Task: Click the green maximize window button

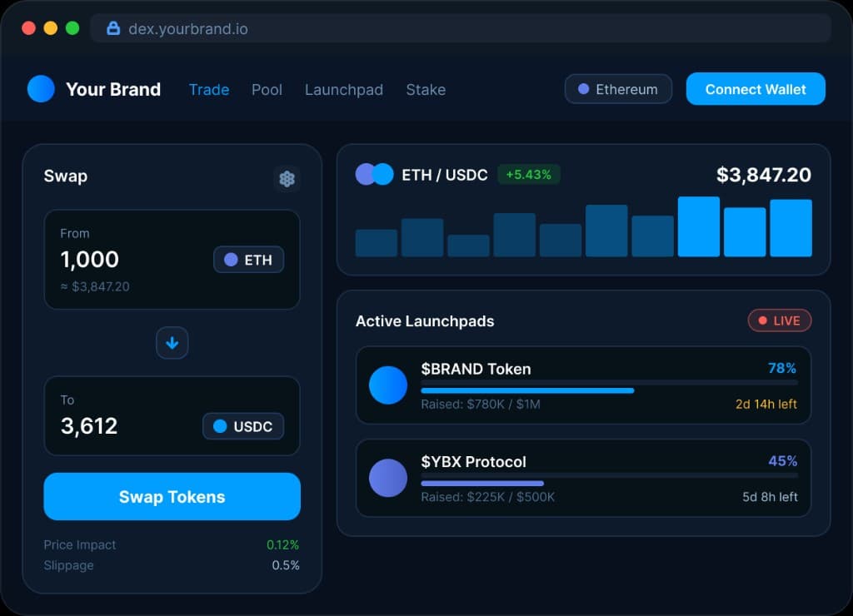Action: tap(72, 28)
